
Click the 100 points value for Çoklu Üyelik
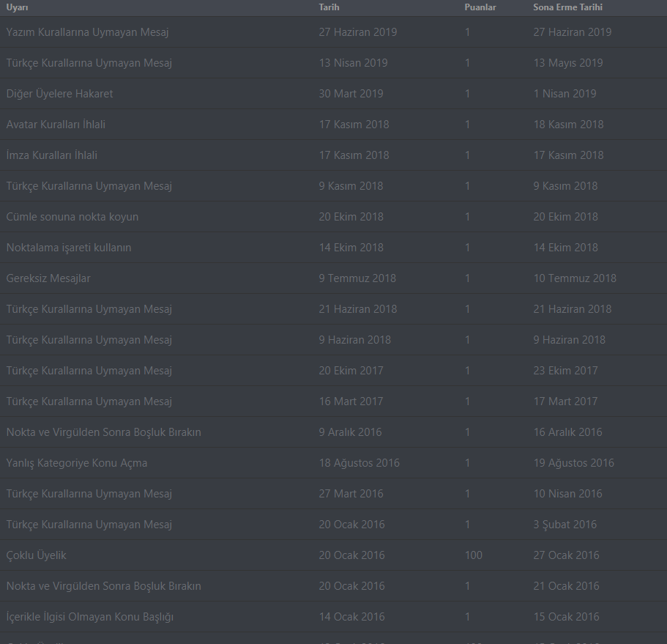[x=474, y=555]
